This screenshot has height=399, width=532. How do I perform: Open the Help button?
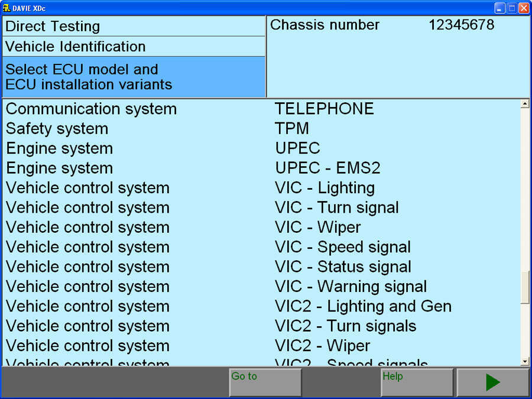417,382
